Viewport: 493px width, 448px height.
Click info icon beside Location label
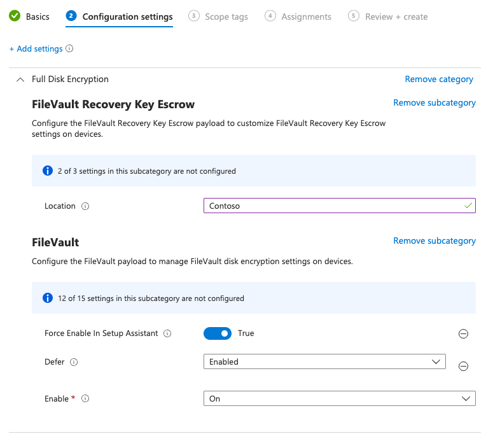pos(85,206)
